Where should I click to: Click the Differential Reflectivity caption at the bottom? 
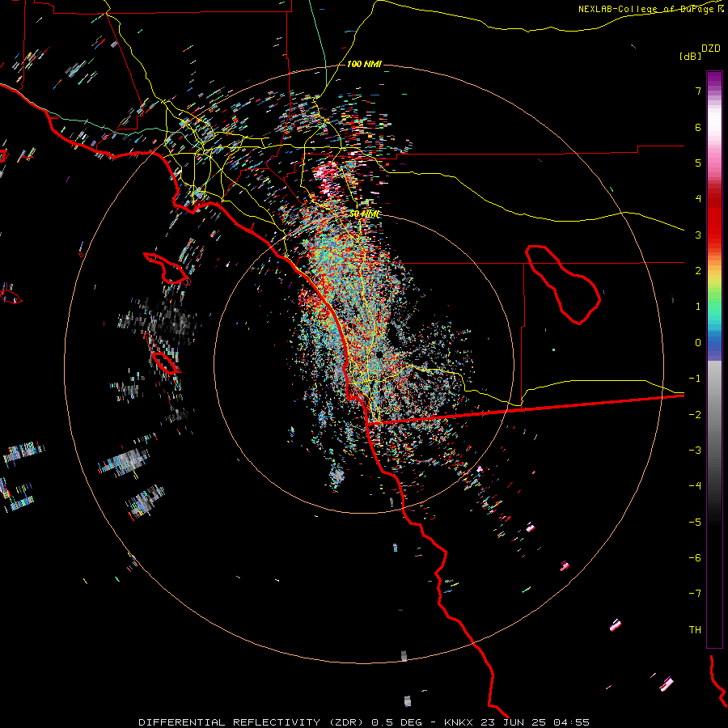point(364,722)
